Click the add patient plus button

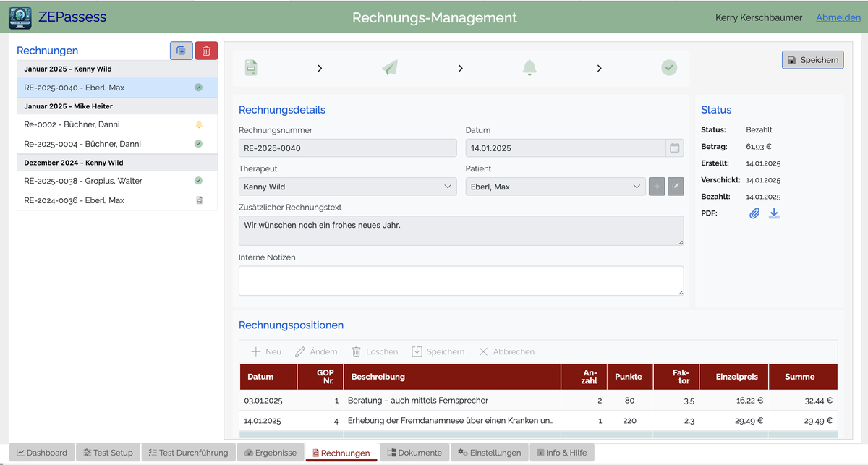click(657, 187)
